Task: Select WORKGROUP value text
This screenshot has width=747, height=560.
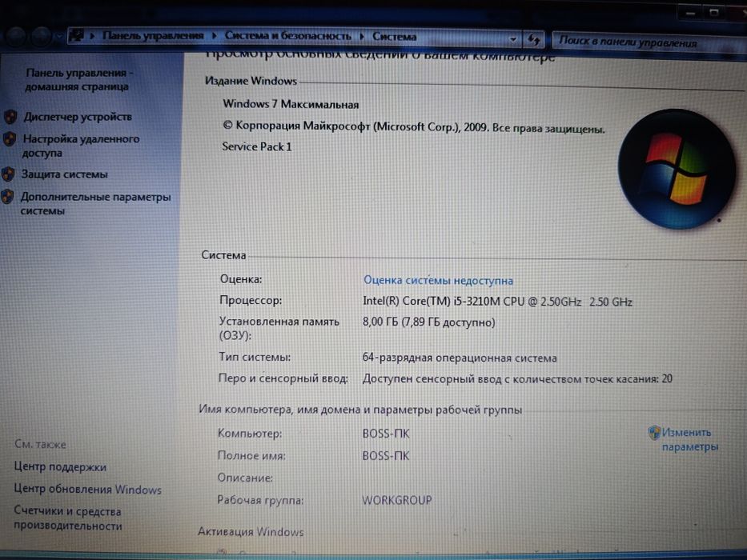Action: (x=397, y=500)
